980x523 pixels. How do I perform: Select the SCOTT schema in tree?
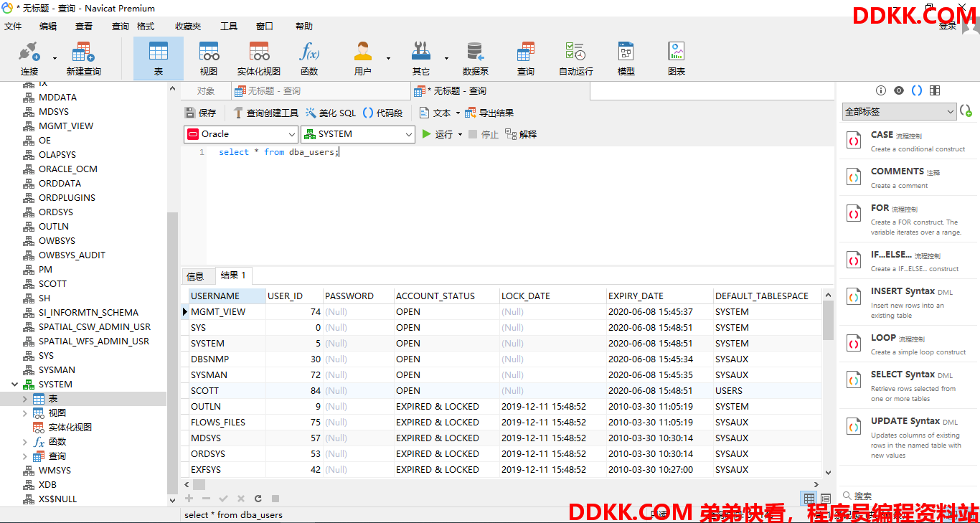point(52,284)
